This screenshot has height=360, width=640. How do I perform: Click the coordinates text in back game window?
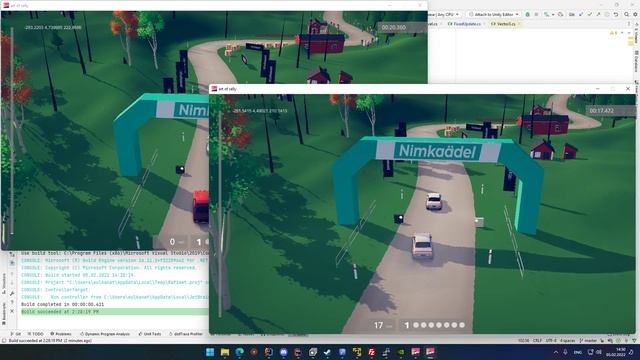point(52,27)
